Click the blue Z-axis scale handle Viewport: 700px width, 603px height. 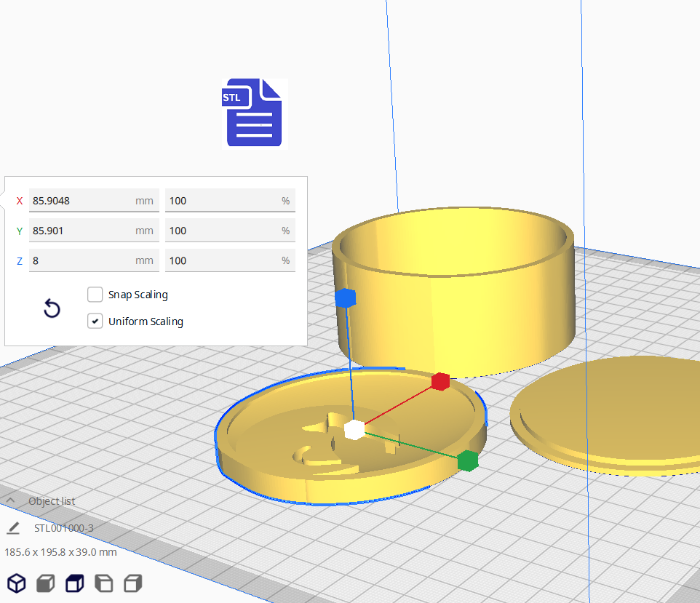click(x=345, y=297)
